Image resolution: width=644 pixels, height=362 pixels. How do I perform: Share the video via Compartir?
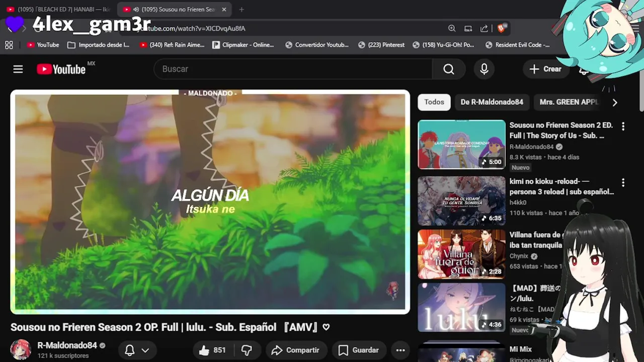pyautogui.click(x=295, y=350)
